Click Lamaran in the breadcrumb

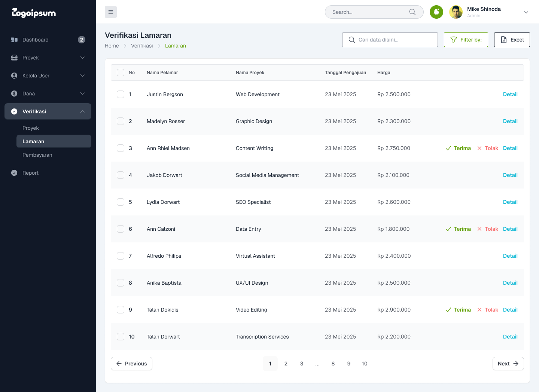(176, 46)
